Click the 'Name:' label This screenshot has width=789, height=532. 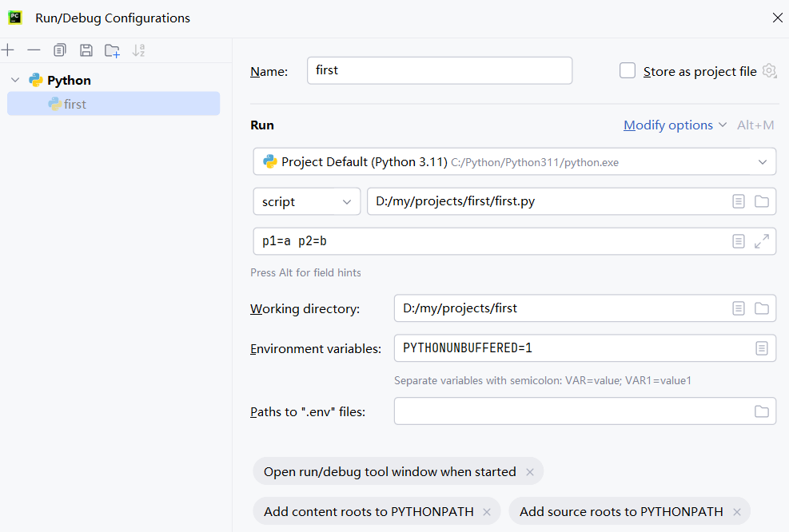[x=269, y=71]
